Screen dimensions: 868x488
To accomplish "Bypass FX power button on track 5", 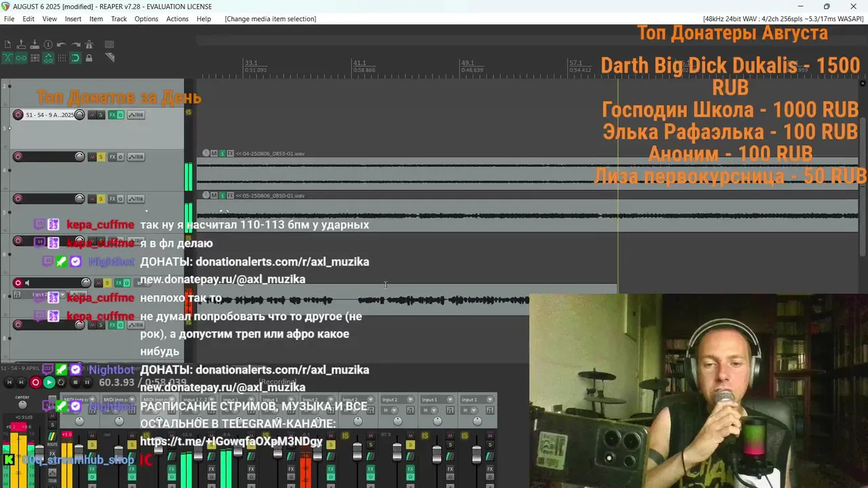I will click(121, 199).
